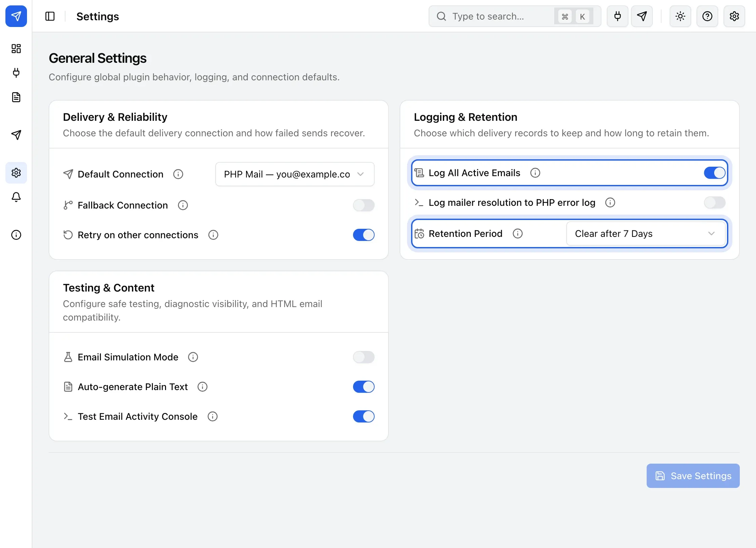Open the dashboard grid icon in sidebar
The width and height of the screenshot is (756, 548).
point(16,49)
